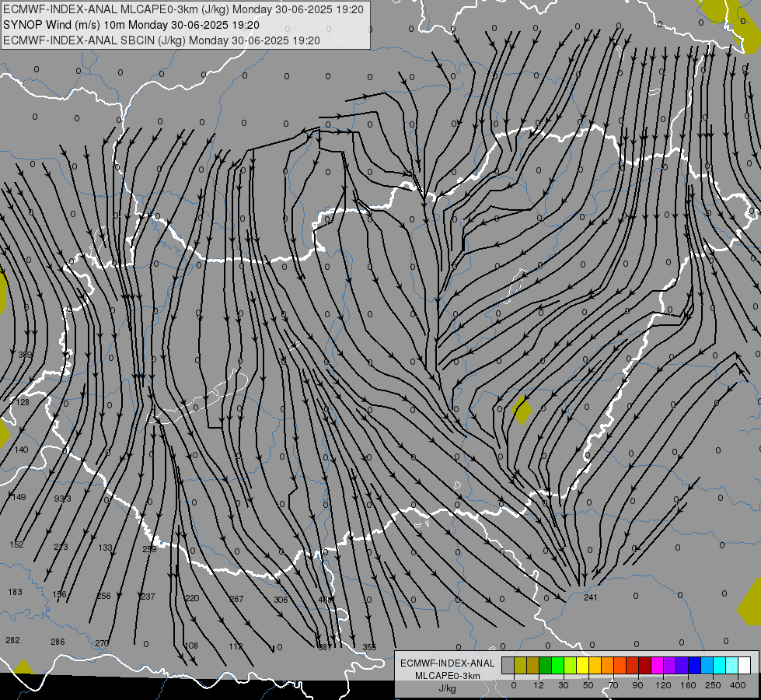Click the legend title ECMWF-INDEX-ANAL
The width and height of the screenshot is (761, 700).
point(447,663)
